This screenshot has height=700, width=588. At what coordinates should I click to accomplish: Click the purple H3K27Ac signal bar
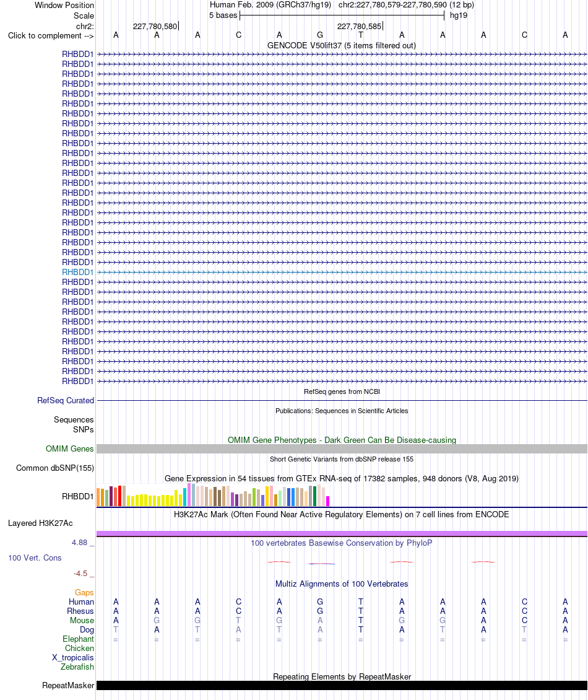tap(342, 533)
